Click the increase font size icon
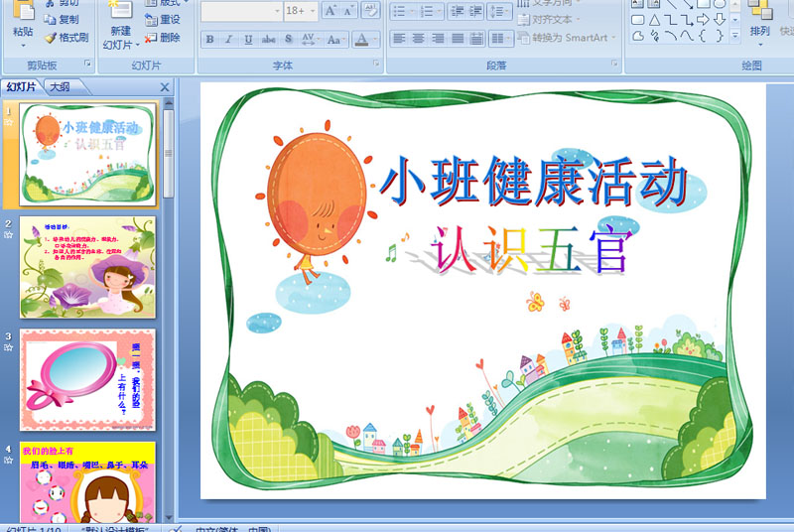Image resolution: width=794 pixels, height=532 pixels. [x=331, y=11]
